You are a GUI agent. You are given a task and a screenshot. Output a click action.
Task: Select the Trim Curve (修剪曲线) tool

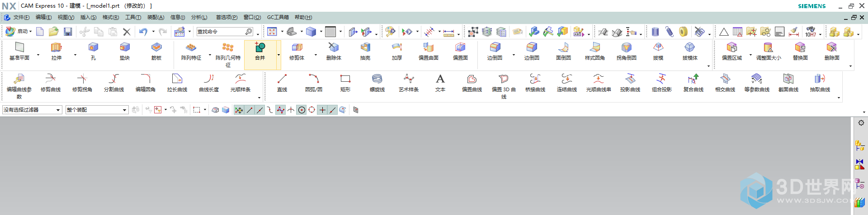[x=51, y=83]
